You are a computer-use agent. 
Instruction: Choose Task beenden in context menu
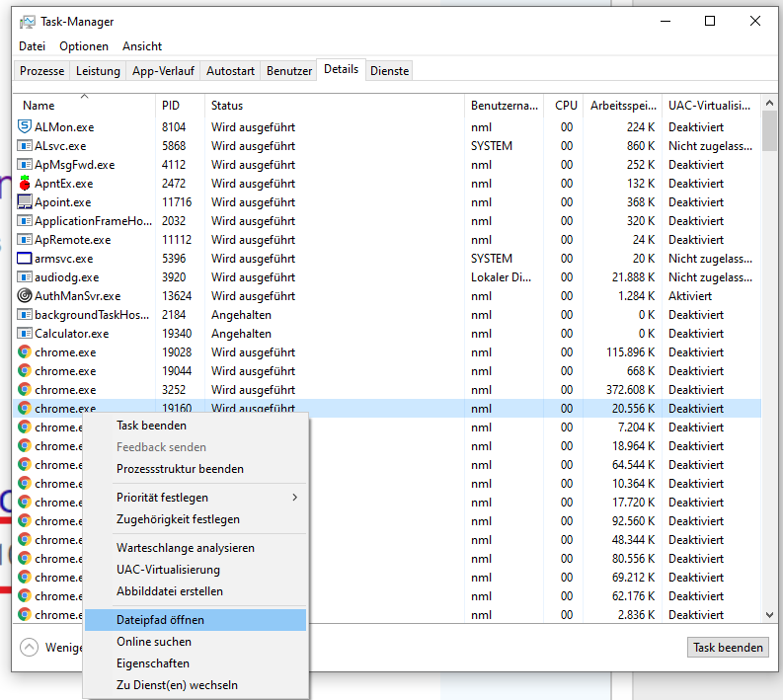tap(196, 426)
